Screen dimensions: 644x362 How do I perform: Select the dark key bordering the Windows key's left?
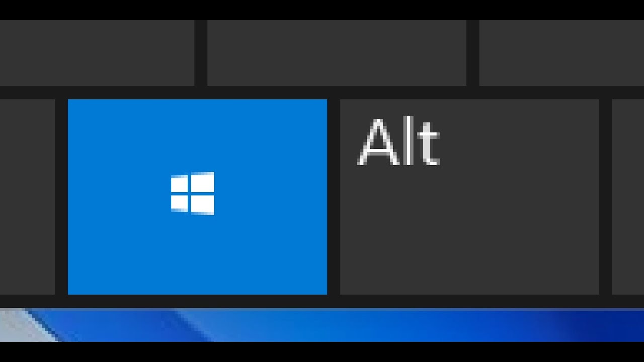(27, 197)
